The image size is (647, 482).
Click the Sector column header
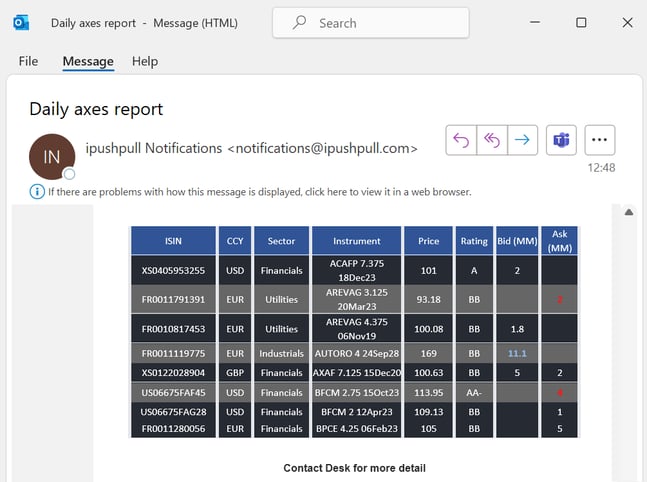[281, 241]
